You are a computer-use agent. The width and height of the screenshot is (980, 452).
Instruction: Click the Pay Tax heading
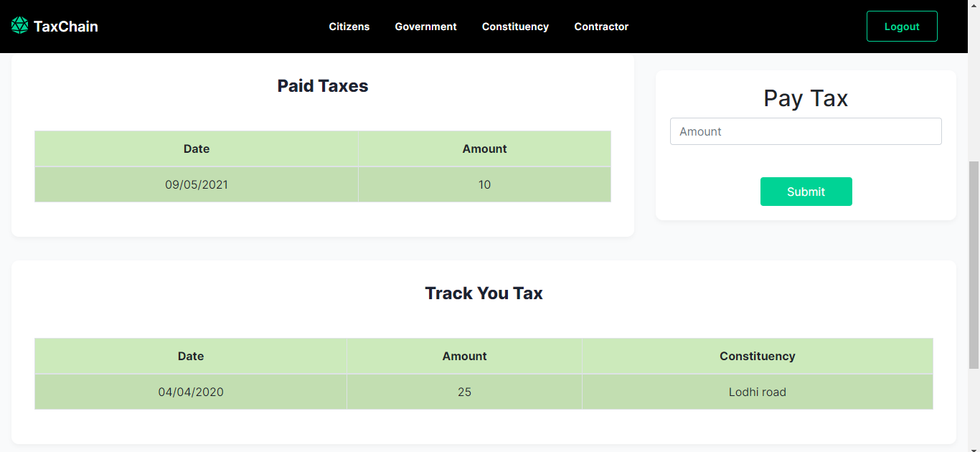(x=806, y=98)
